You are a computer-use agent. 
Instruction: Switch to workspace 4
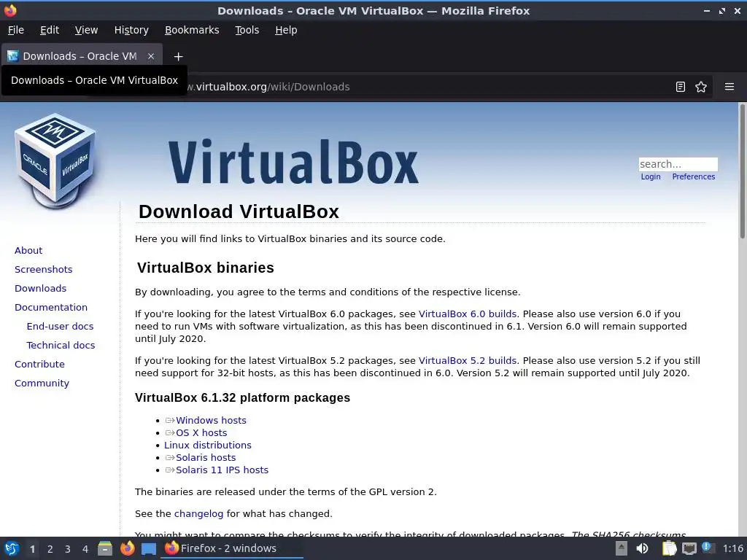click(x=85, y=549)
